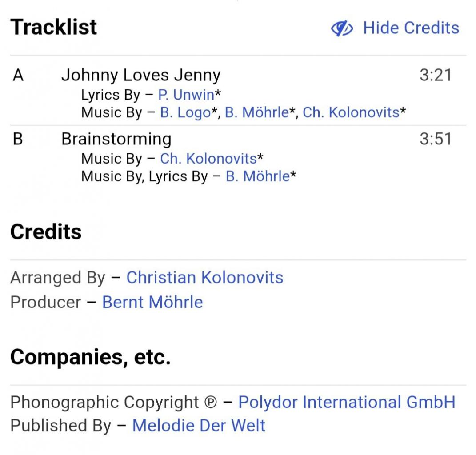Screen dimensions: 476x455
Task: Open B. Möhrle under Brainstorming
Action: [x=258, y=176]
